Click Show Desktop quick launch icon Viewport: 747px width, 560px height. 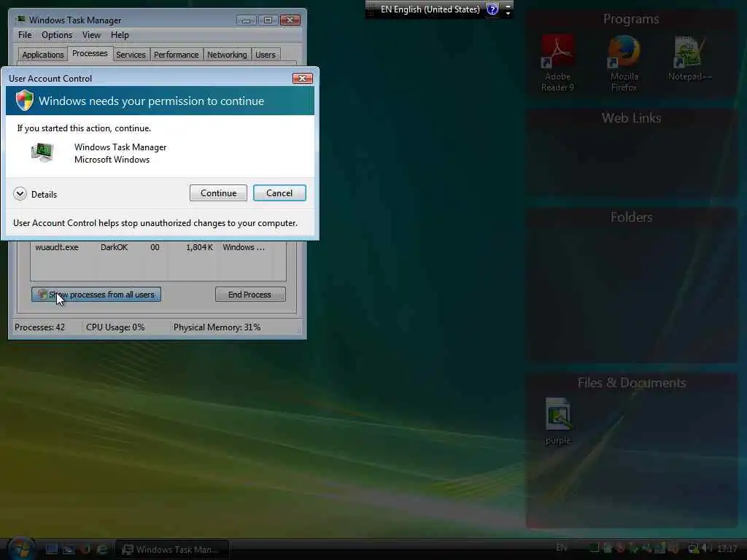(x=52, y=549)
